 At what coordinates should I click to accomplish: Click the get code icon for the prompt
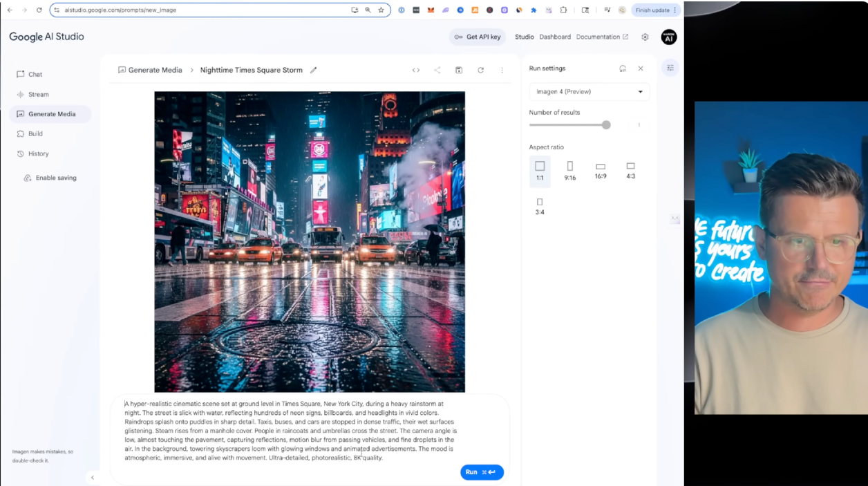pyautogui.click(x=415, y=70)
